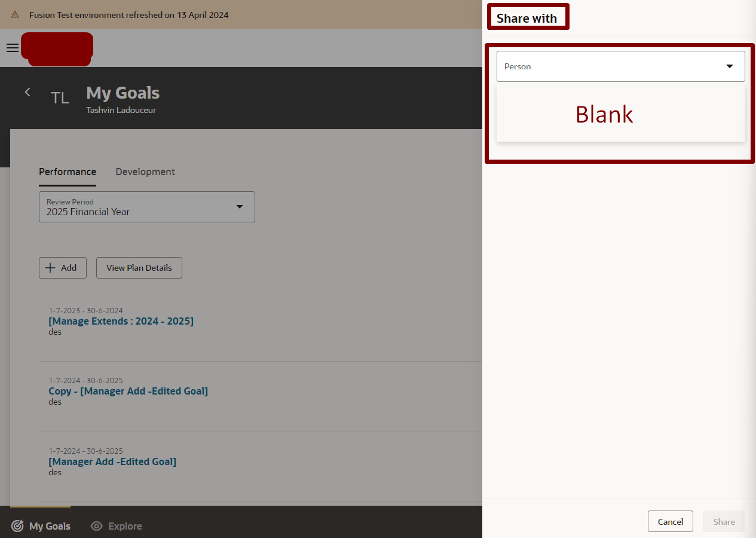Click the warning triangle in banner
The width and height of the screenshot is (756, 538).
15,15
